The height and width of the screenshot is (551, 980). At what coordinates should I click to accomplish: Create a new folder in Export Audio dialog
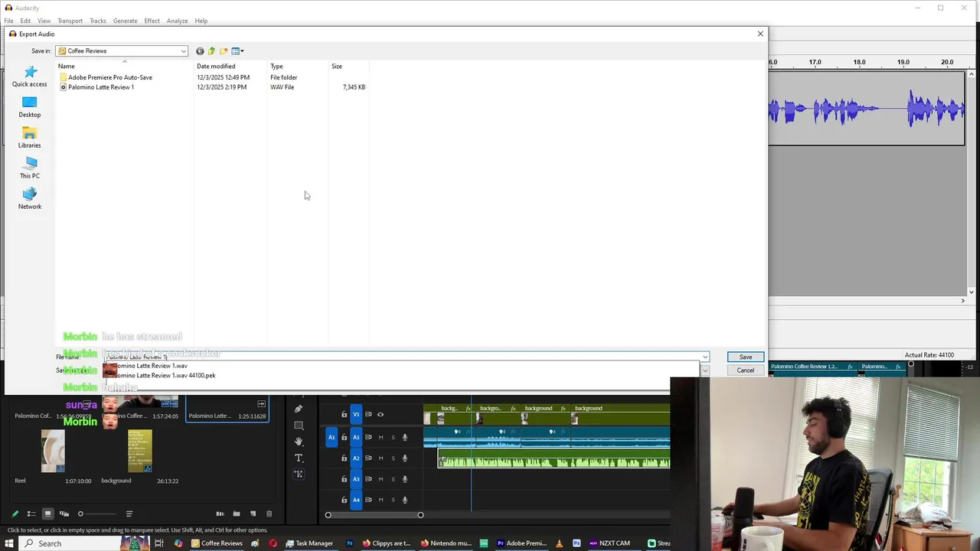pos(224,51)
